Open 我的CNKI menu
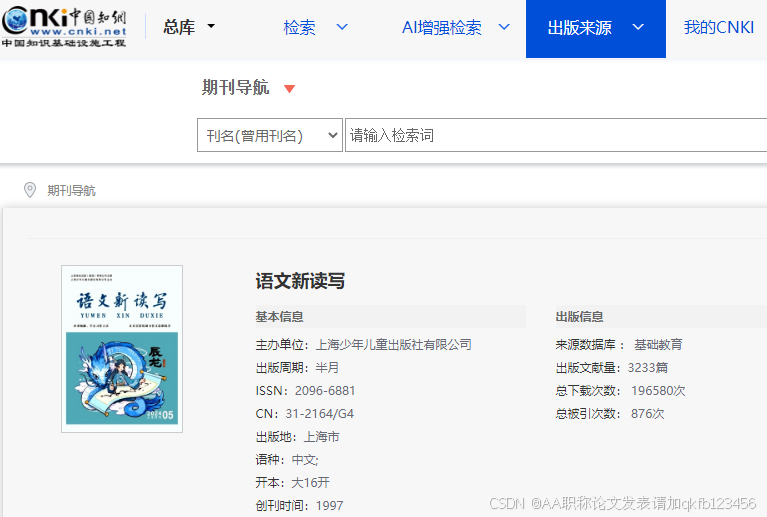 pyautogui.click(x=719, y=27)
